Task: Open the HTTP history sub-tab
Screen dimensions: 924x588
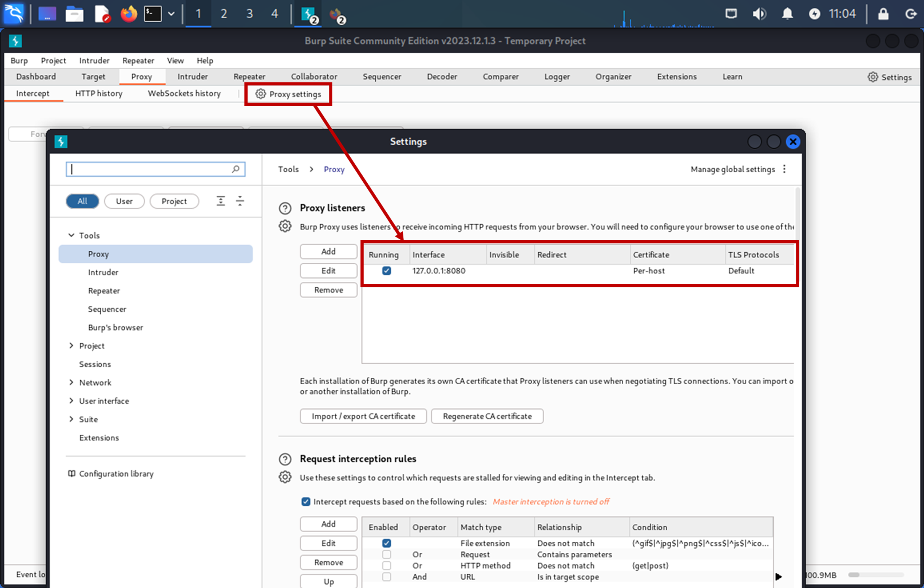Action: (x=99, y=93)
